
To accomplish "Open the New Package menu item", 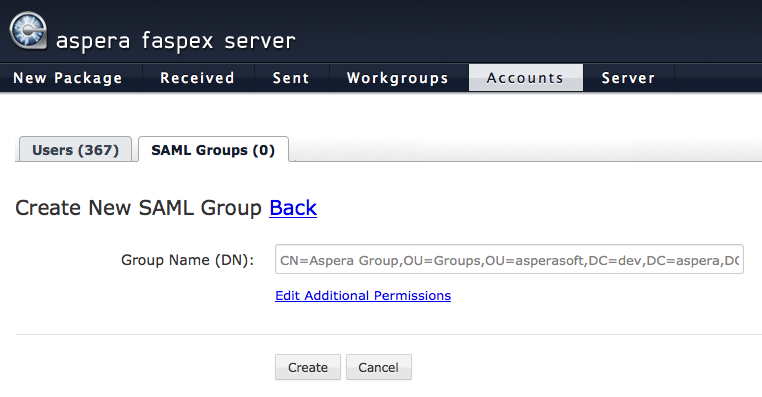I will click(68, 78).
